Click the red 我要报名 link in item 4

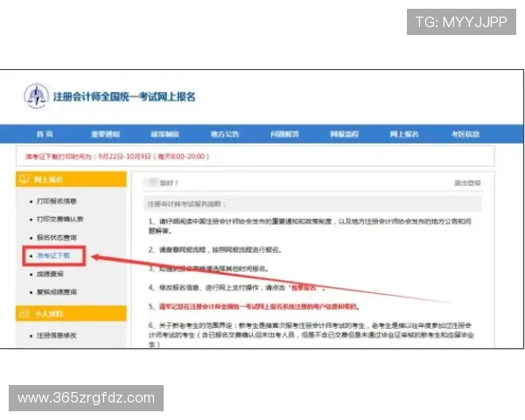coord(304,288)
